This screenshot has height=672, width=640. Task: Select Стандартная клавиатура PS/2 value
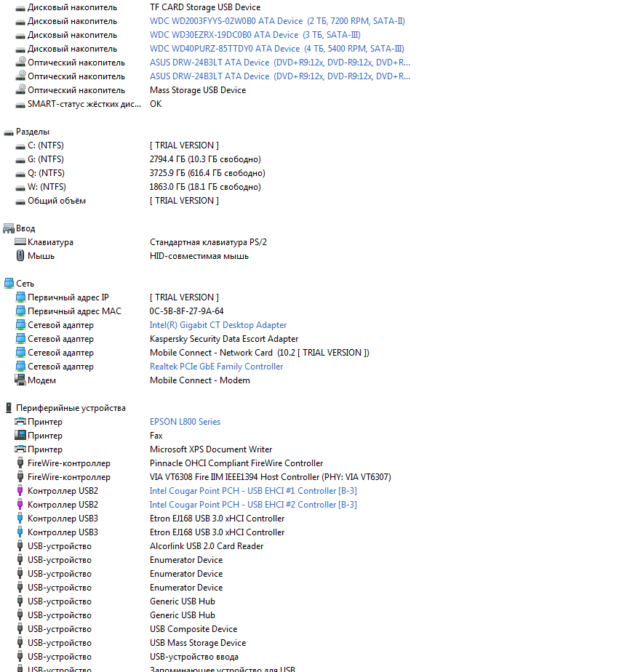click(x=208, y=242)
